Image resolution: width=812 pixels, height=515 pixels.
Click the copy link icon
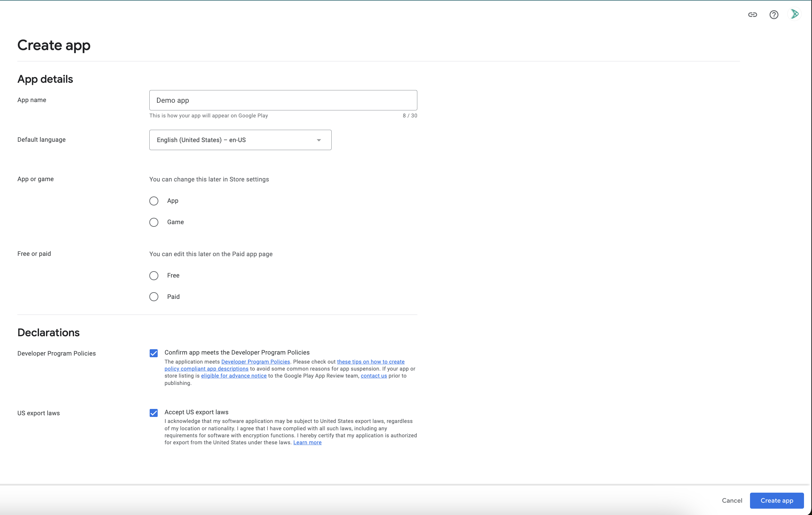[x=752, y=15]
